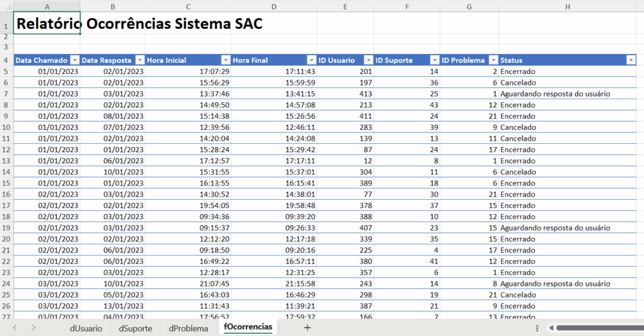Click Hora Inicial value 17:07:29
This screenshot has height=336, width=644.
(214, 72)
